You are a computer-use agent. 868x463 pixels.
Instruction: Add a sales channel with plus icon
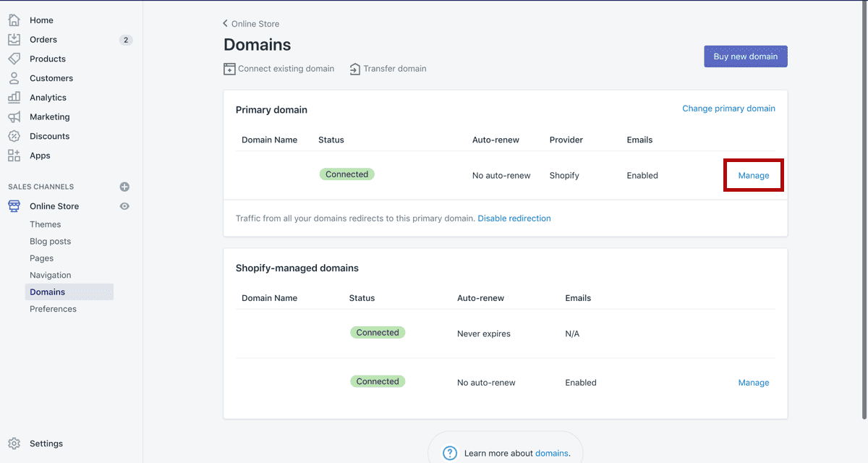click(124, 187)
